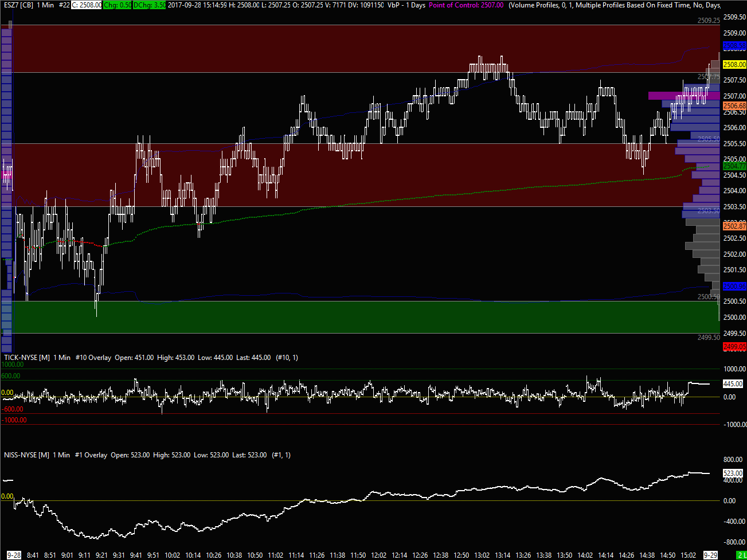
Task: Click the orange 2502.87 price axis marker
Action: (734, 226)
